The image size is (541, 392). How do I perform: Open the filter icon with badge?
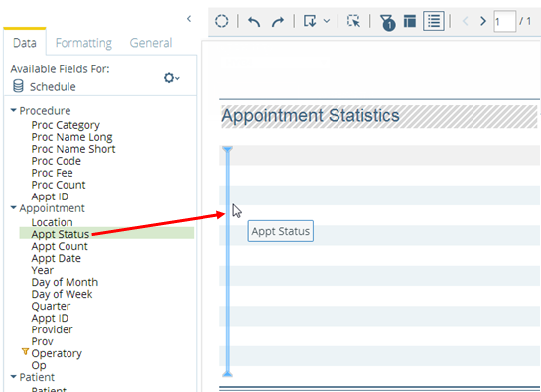point(387,22)
